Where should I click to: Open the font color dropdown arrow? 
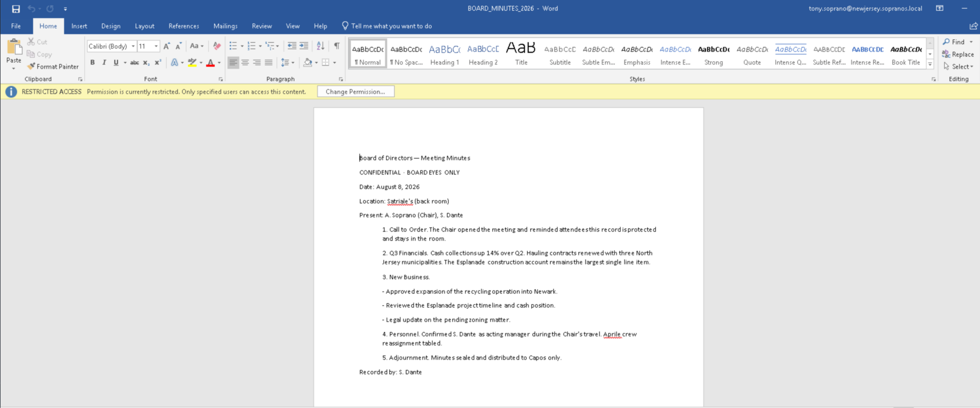coord(219,63)
